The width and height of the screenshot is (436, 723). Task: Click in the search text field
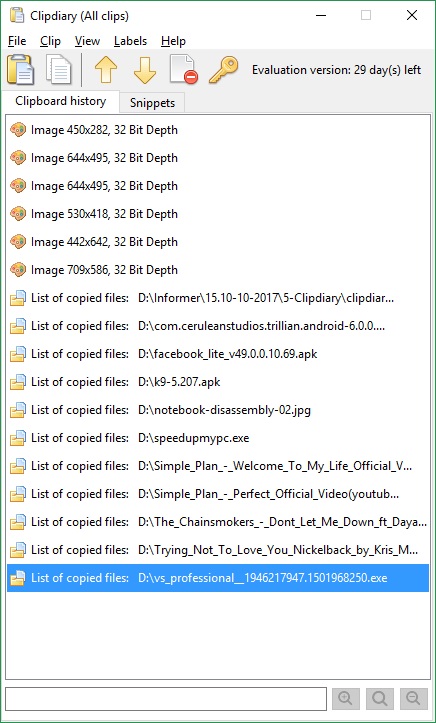[x=166, y=699]
